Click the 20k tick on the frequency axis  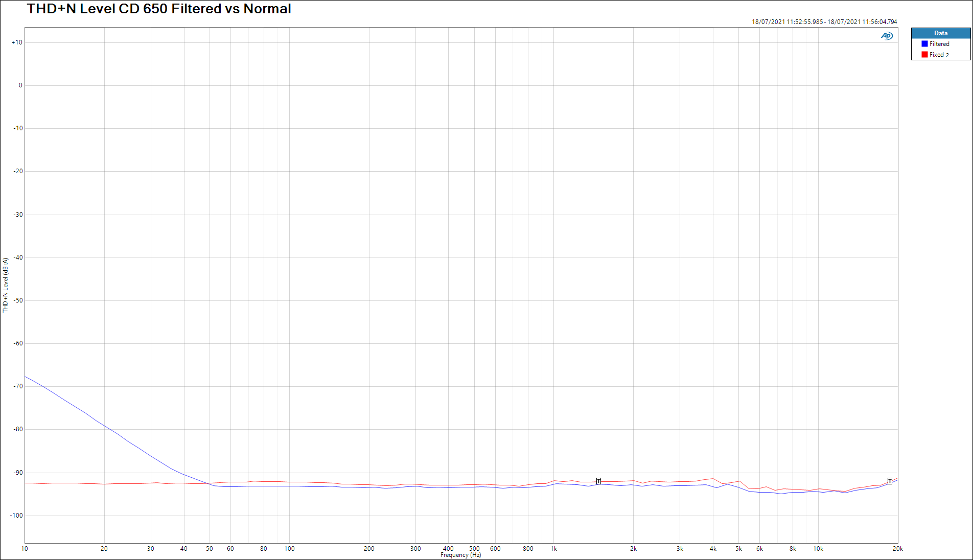[897, 549]
